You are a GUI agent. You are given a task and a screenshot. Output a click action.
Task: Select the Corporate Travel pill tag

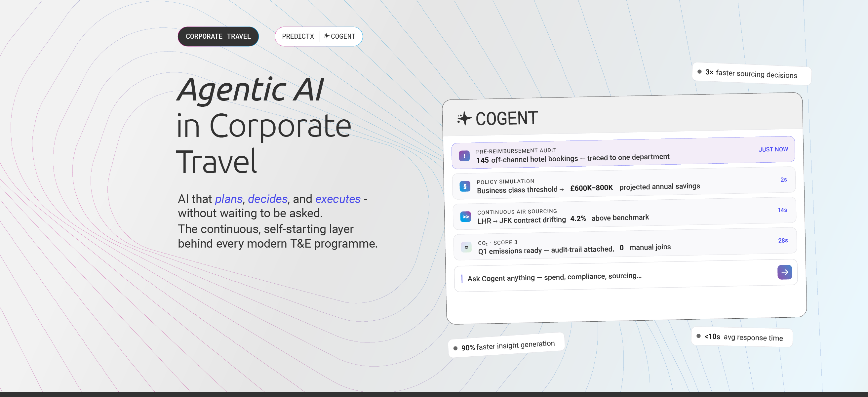pos(218,36)
